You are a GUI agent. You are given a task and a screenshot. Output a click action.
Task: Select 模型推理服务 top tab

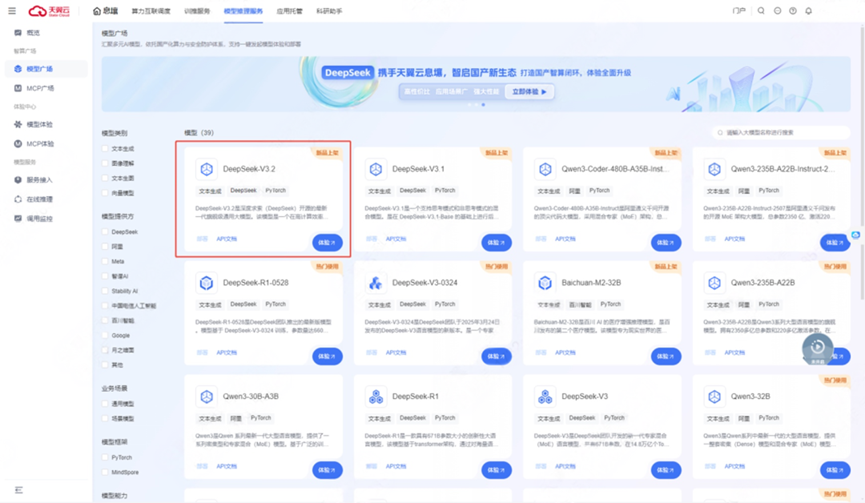(243, 11)
